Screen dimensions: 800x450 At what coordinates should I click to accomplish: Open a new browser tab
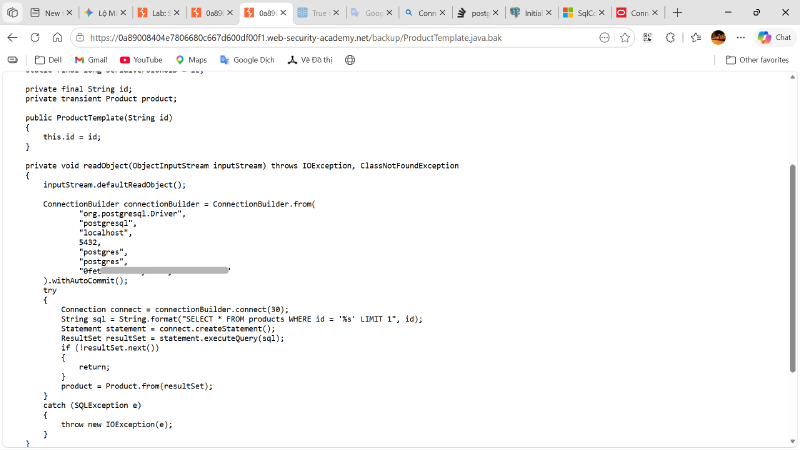[x=677, y=13]
